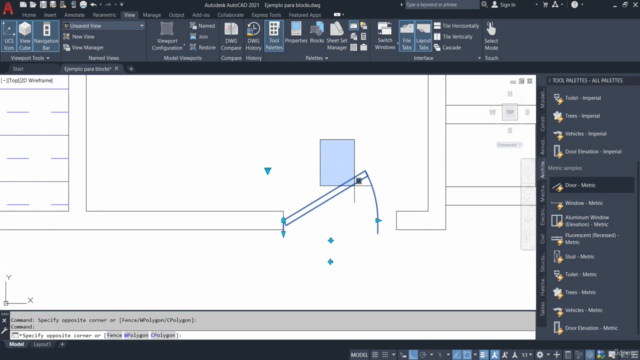The width and height of the screenshot is (640, 360).
Task: Click Fence option in command line
Action: point(114,335)
